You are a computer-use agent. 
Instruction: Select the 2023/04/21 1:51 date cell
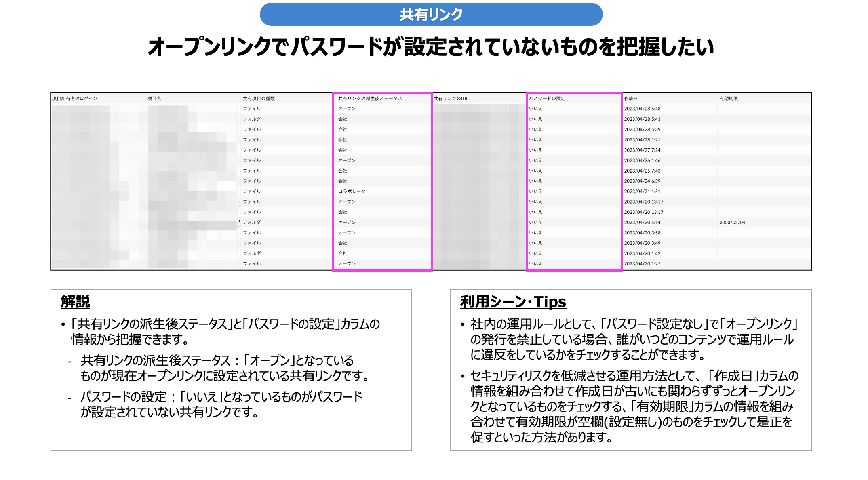(642, 192)
